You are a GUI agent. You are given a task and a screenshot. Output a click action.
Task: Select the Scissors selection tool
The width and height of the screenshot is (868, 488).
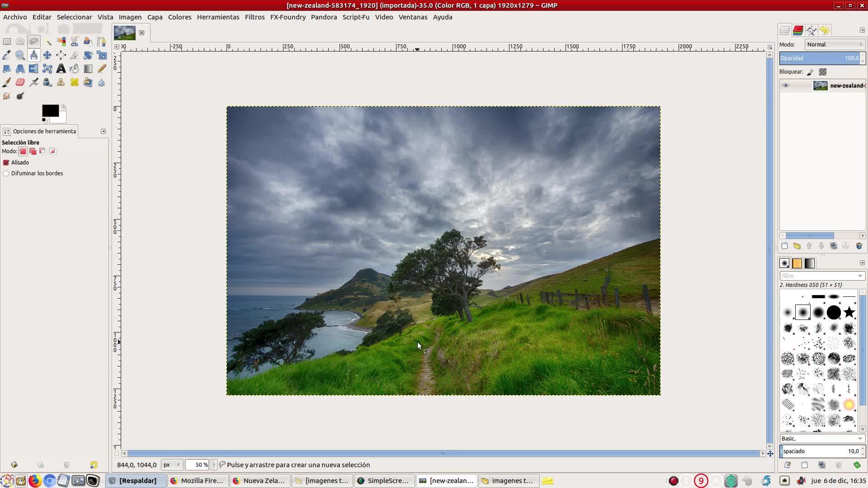(74, 42)
